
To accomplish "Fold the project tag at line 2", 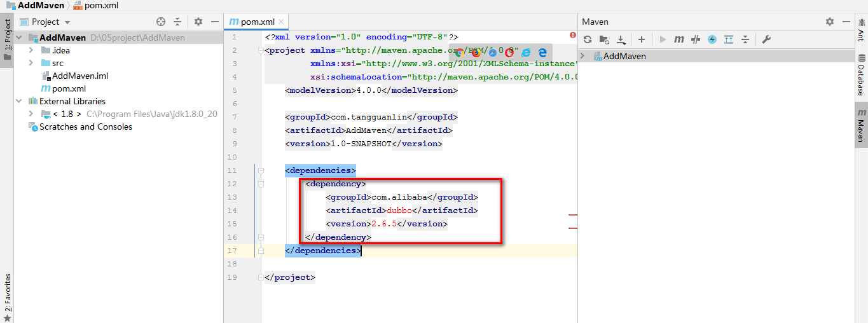I will pos(261,50).
